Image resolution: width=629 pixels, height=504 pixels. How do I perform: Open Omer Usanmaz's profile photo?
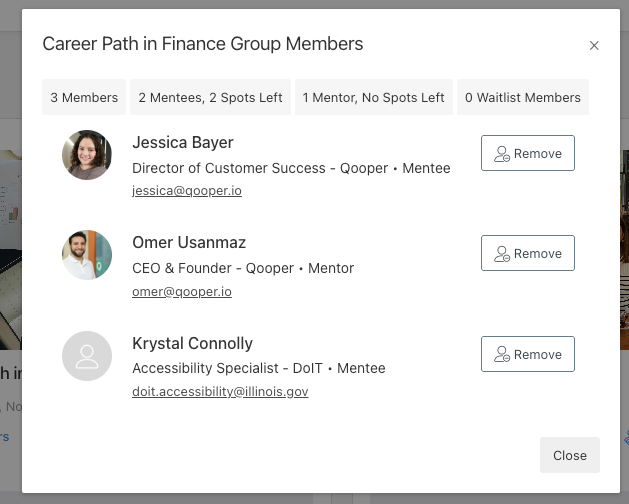(87, 255)
